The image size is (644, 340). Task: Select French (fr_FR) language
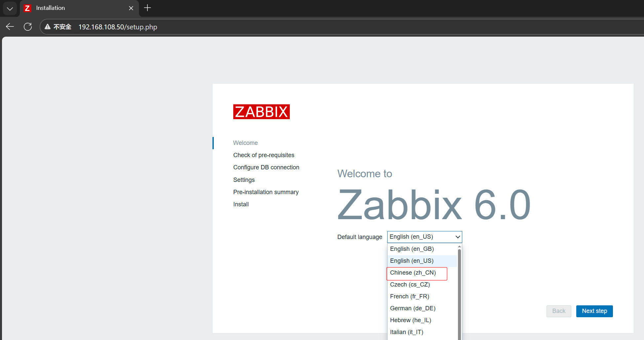(422, 296)
